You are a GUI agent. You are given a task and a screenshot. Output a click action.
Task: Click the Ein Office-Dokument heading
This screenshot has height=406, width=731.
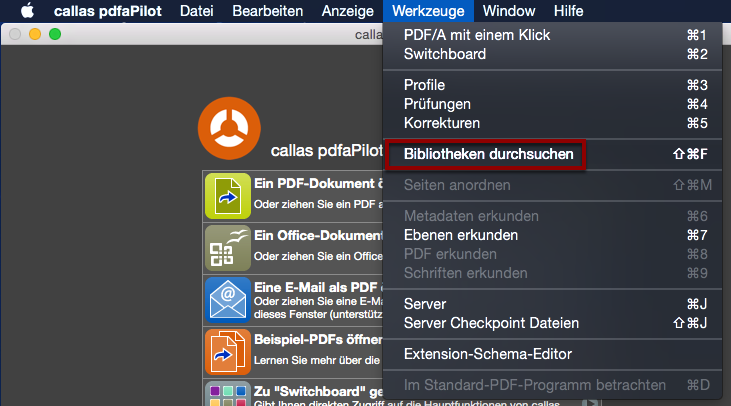point(318,236)
